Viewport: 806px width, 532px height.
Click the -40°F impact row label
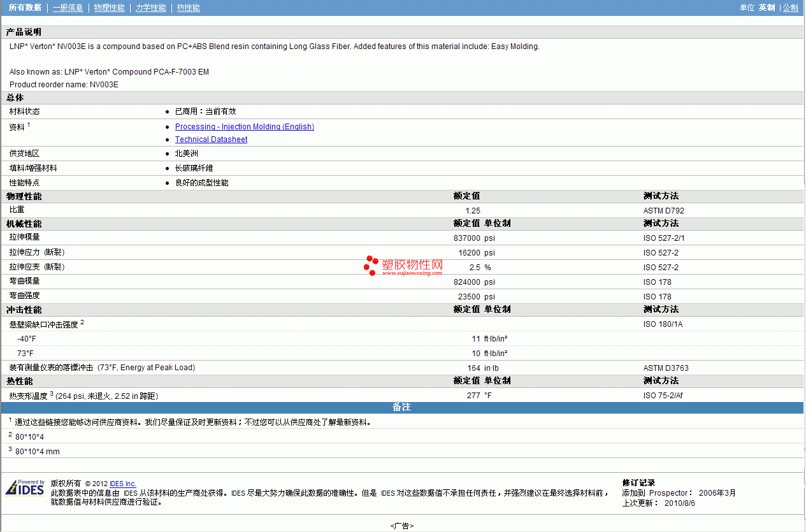(27, 339)
